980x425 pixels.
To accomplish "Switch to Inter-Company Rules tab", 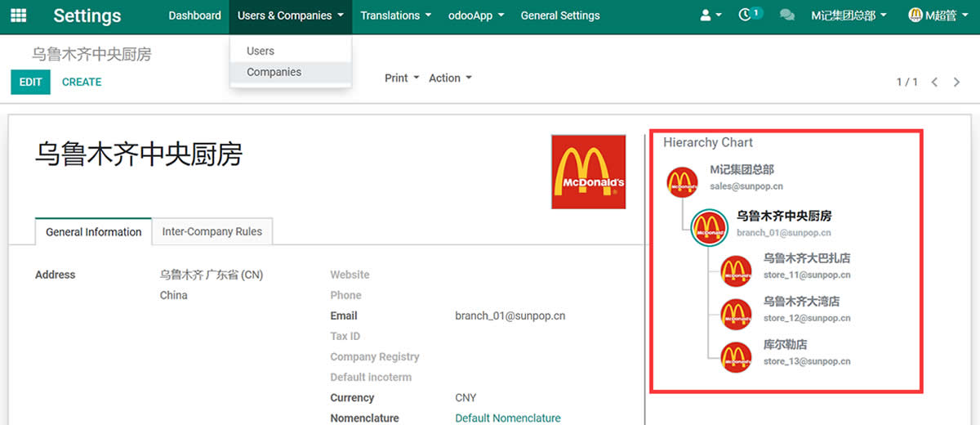I will click(x=212, y=231).
